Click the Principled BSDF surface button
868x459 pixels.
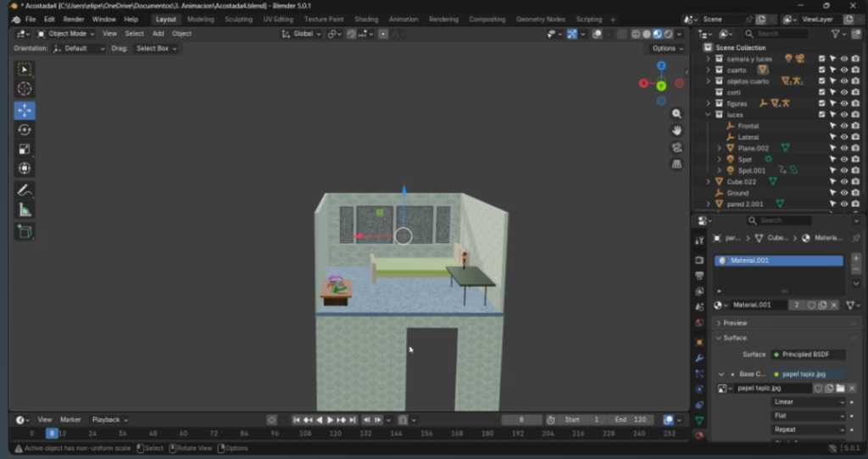806,354
